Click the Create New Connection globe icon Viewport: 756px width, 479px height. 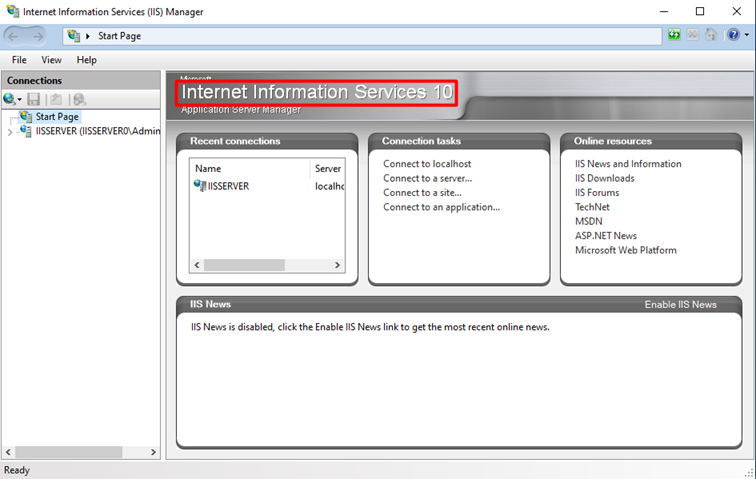point(9,99)
